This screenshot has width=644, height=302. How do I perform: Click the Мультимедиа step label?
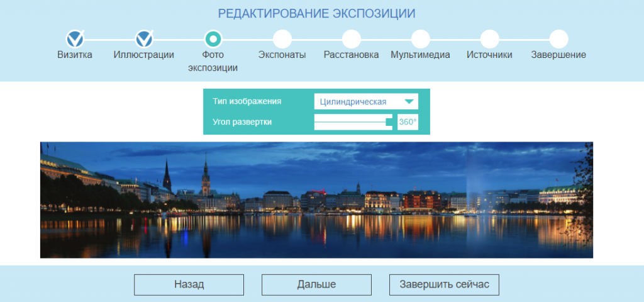tap(420, 55)
